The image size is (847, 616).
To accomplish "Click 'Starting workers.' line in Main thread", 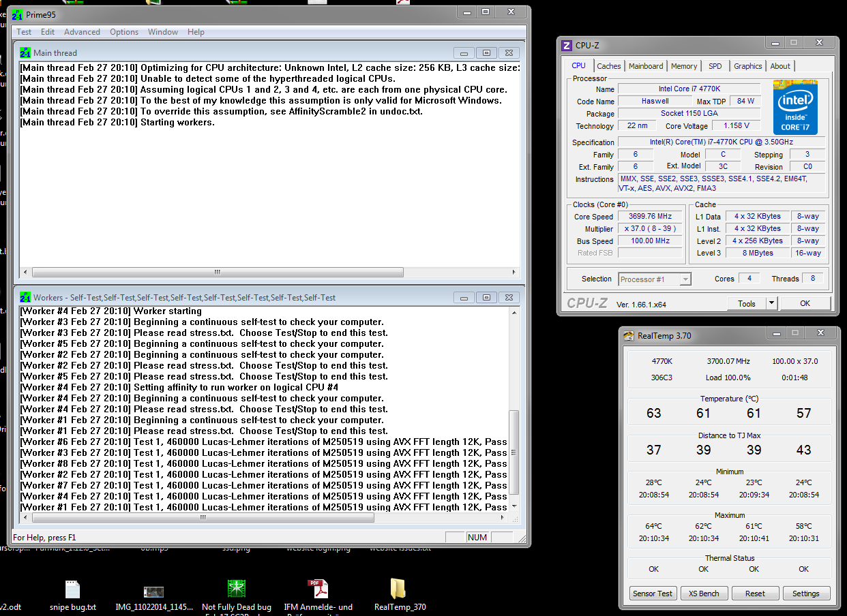I will 117,123.
